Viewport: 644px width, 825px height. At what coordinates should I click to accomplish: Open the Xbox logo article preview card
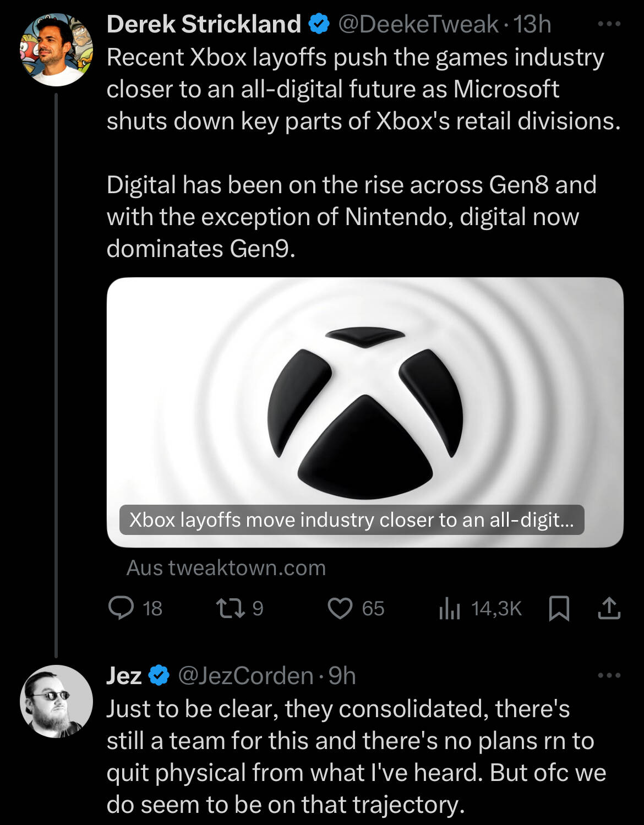point(364,412)
